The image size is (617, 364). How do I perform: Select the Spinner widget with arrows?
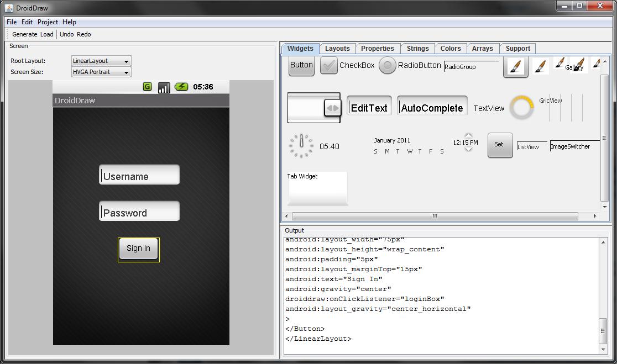tap(314, 108)
